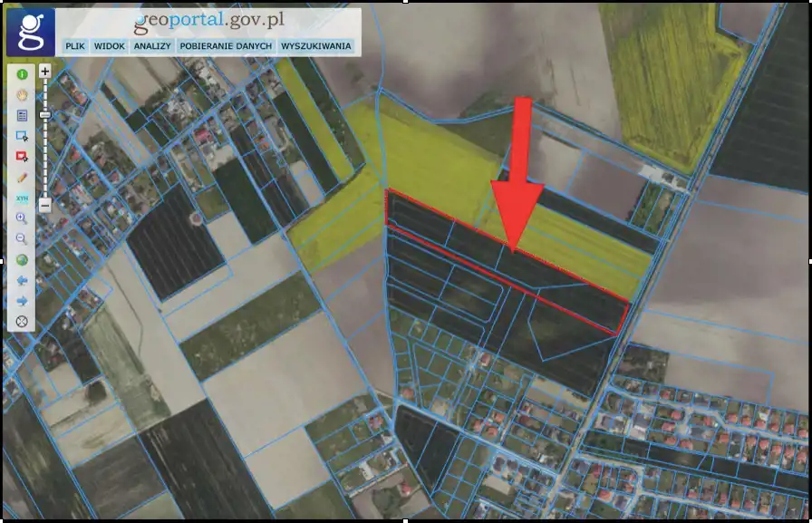Viewport: 812px width, 523px height.
Task: Select the hand pan tool
Action: (22, 94)
